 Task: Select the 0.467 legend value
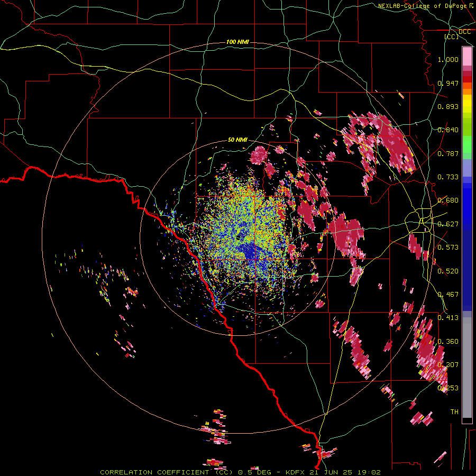(x=448, y=295)
